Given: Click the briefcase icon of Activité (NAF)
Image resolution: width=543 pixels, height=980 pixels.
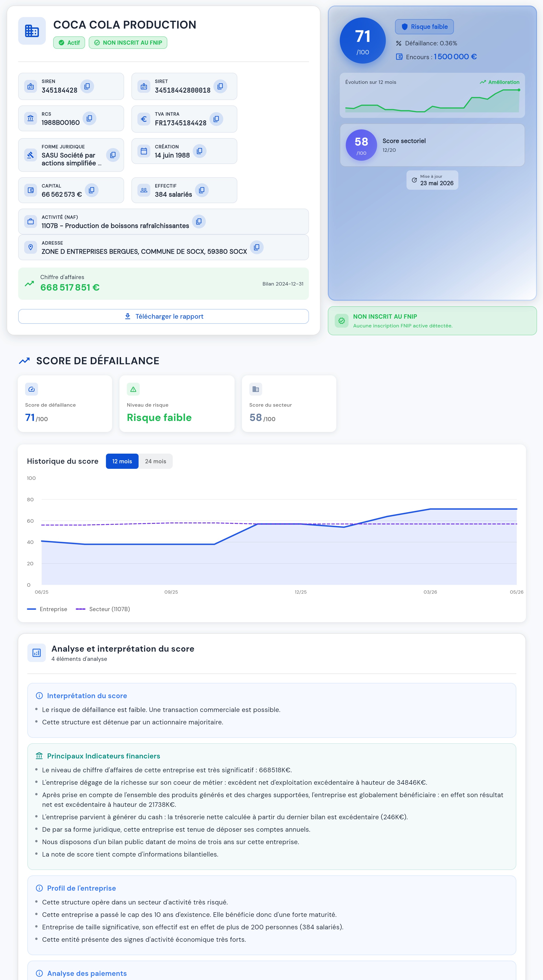Looking at the screenshot, I should click(x=31, y=222).
